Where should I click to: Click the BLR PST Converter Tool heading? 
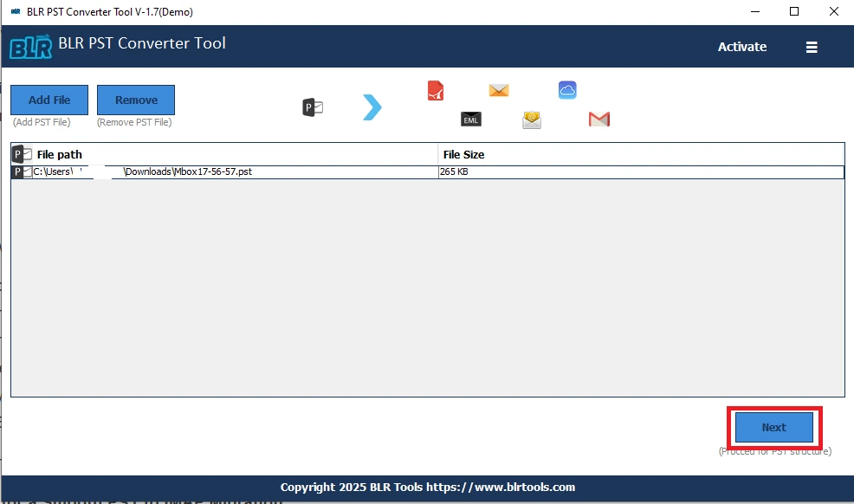pyautogui.click(x=141, y=43)
